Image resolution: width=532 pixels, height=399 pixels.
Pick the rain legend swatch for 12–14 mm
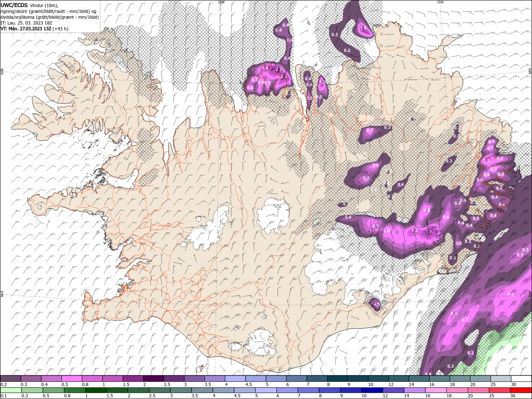(394, 390)
